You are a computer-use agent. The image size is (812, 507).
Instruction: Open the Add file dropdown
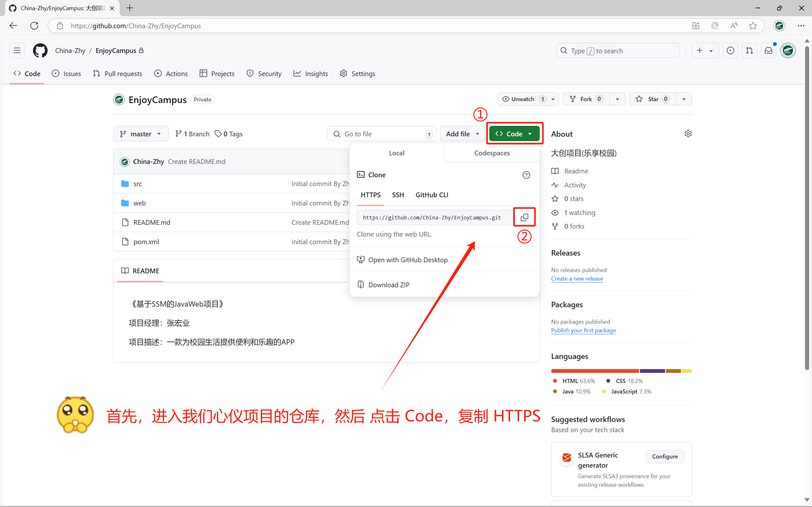[x=462, y=134]
